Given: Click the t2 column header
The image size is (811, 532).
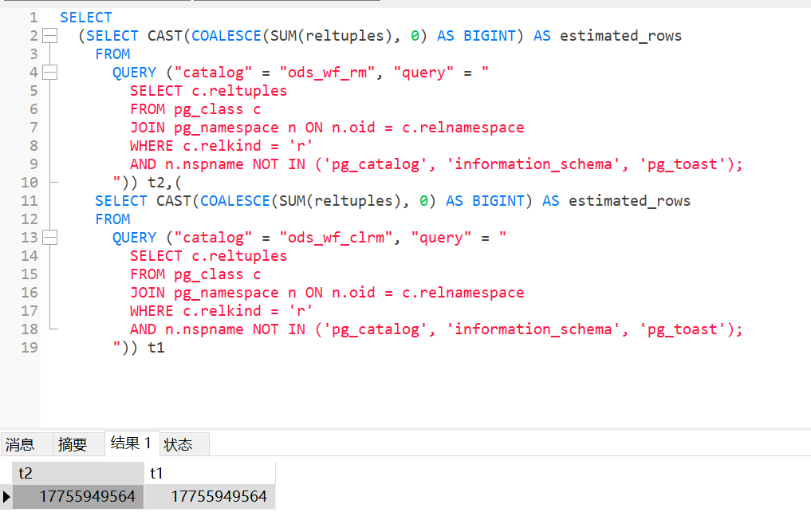Looking at the screenshot, I should (78, 473).
